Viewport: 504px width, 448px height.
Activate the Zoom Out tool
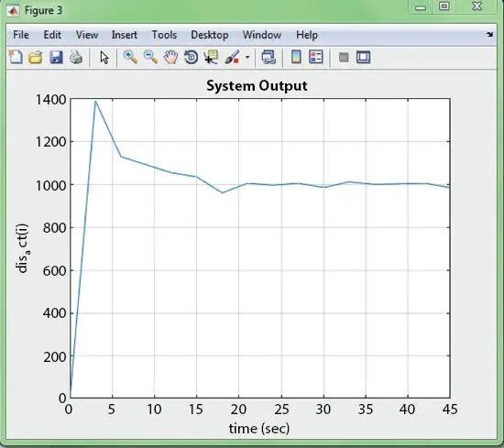pyautogui.click(x=150, y=57)
